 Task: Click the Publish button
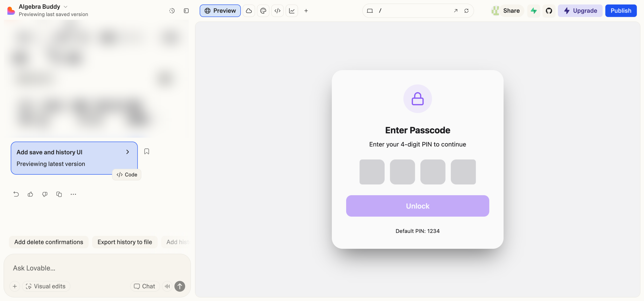[x=621, y=11]
